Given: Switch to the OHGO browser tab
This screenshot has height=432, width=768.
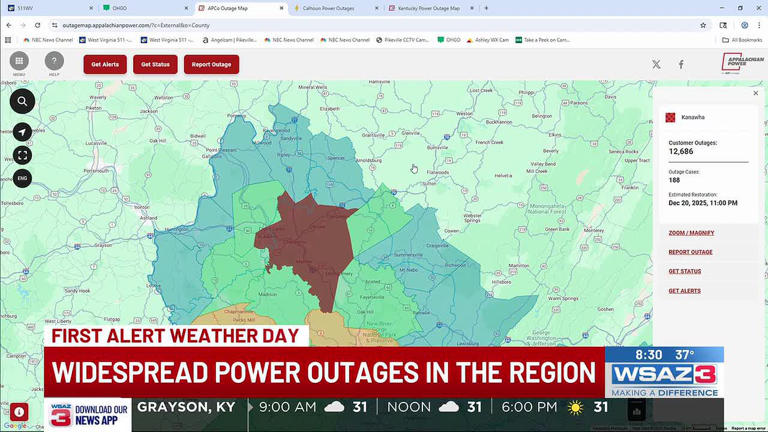Looking at the screenshot, I should [144, 8].
